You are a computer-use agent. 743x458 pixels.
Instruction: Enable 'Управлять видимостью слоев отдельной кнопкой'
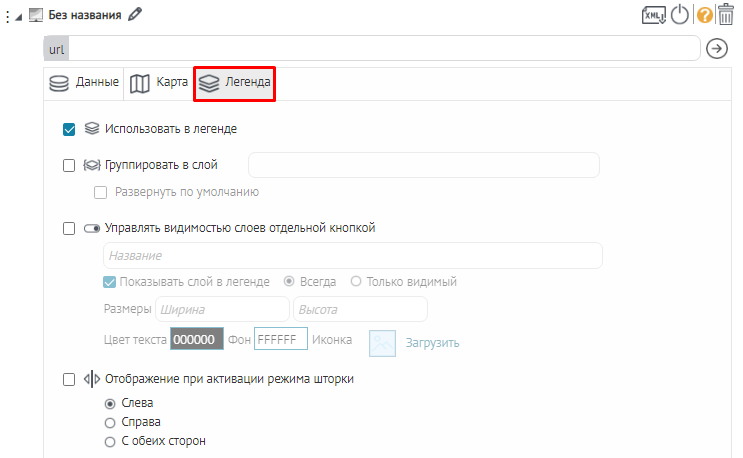69,228
